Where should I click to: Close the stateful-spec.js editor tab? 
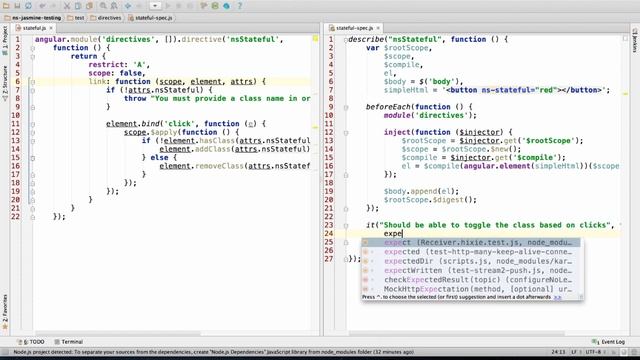click(x=378, y=28)
